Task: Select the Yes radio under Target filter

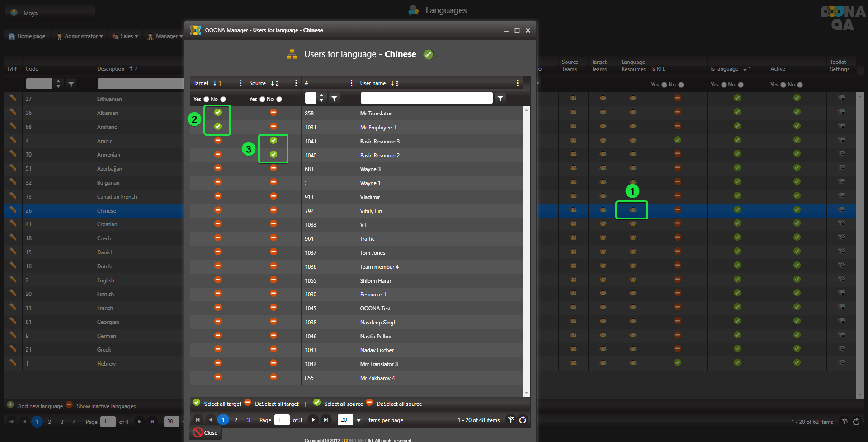Action: (207, 100)
